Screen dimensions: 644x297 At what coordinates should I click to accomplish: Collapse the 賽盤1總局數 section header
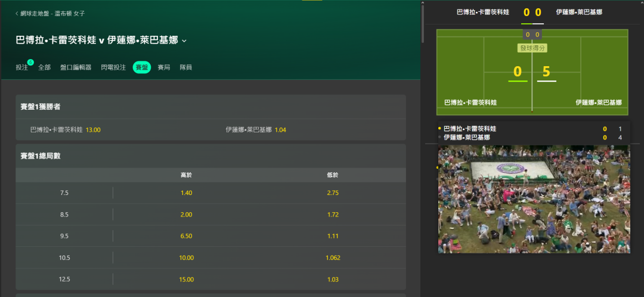210,156
